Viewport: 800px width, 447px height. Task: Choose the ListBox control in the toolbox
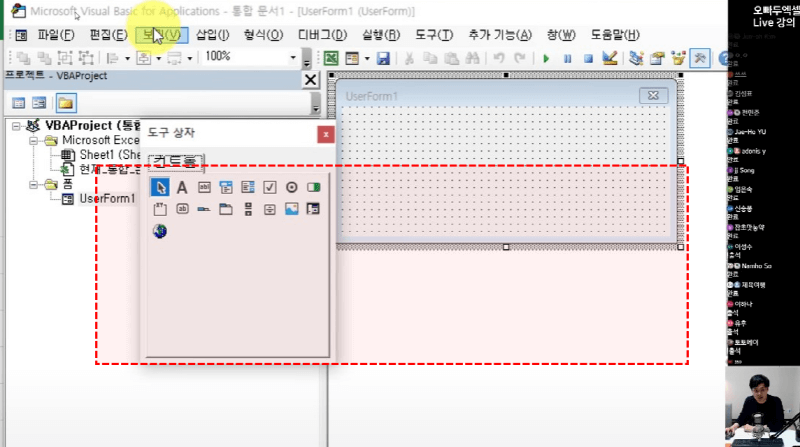(x=248, y=187)
